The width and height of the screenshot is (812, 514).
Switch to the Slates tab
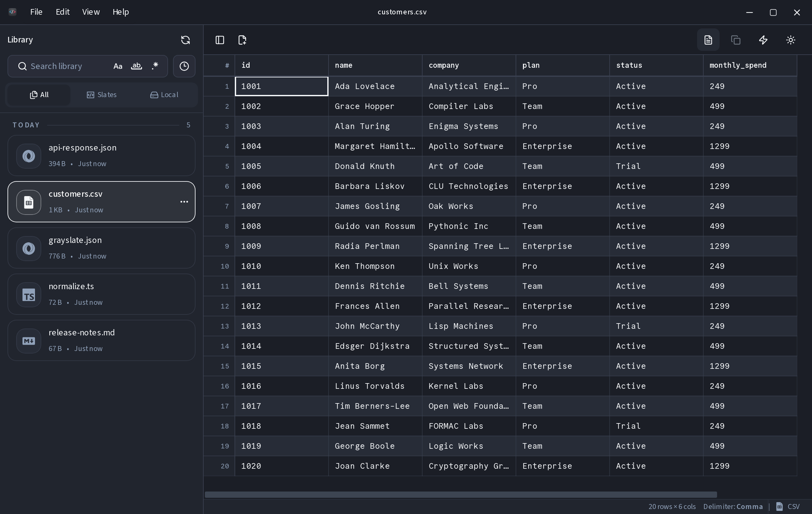pos(101,95)
